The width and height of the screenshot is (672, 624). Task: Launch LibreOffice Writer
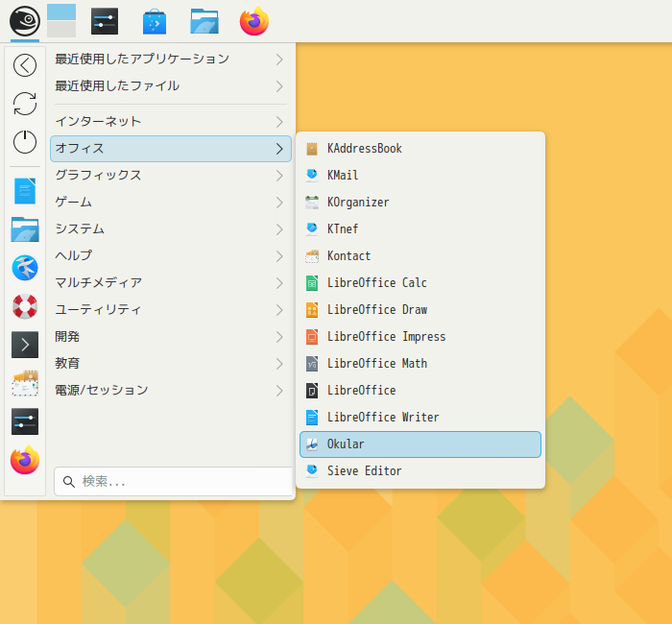[x=420, y=418]
